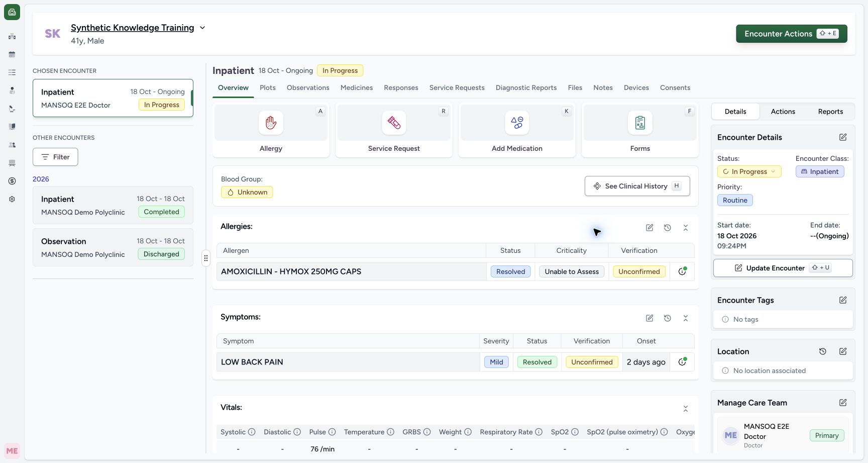Image resolution: width=868 pixels, height=463 pixels.
Task: View allergies history clock icon
Action: (668, 228)
